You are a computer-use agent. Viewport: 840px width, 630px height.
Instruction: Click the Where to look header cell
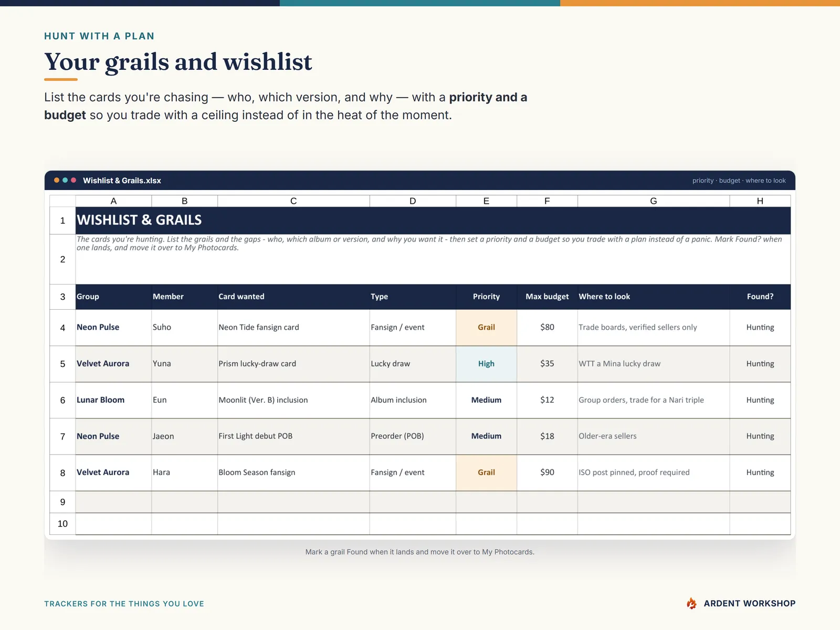point(654,297)
